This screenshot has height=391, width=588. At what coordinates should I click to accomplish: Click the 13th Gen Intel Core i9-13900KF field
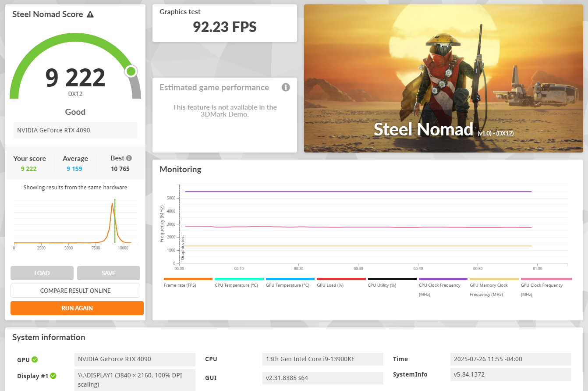tap(323, 359)
